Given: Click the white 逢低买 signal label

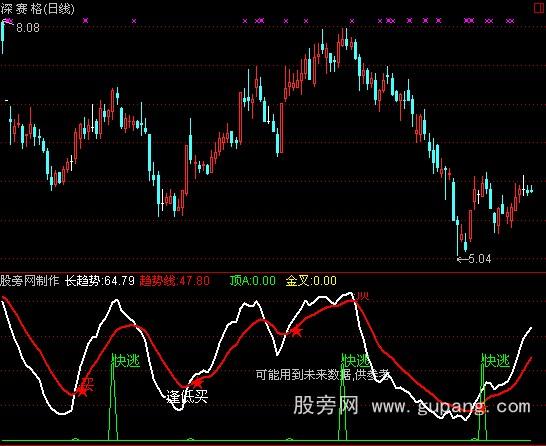Looking at the screenshot, I should pyautogui.click(x=187, y=397).
